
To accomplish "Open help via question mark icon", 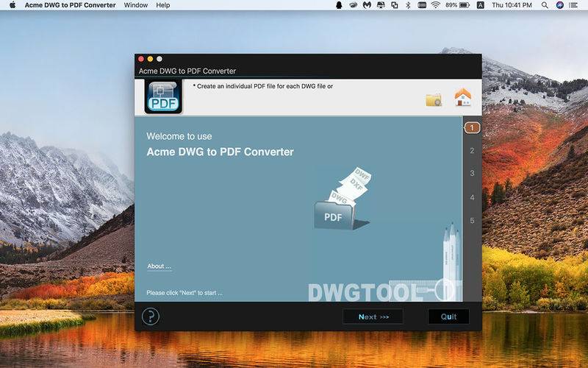I will (x=151, y=316).
